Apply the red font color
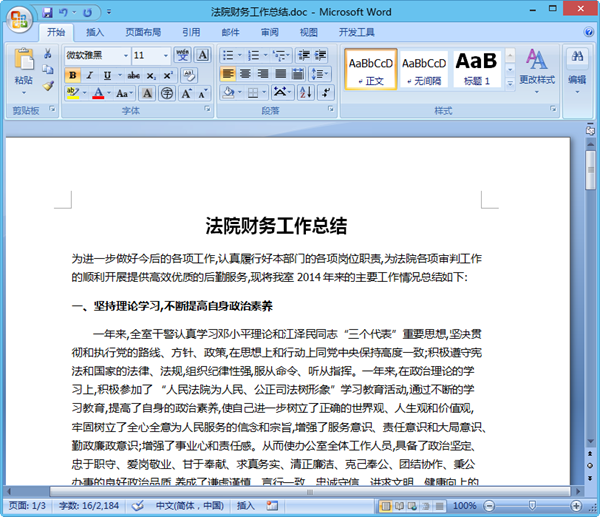 point(98,93)
